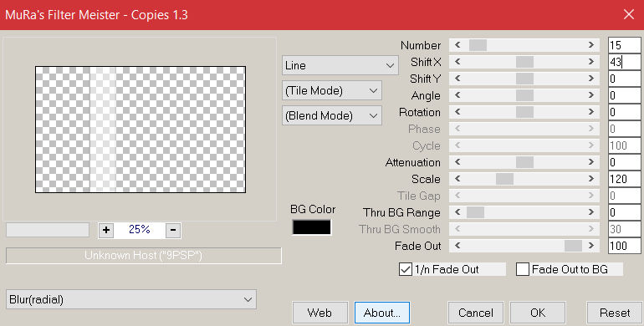This screenshot has height=326, width=644.
Task: Click left arrow of Thru BG Range slider
Action: pyautogui.click(x=457, y=212)
